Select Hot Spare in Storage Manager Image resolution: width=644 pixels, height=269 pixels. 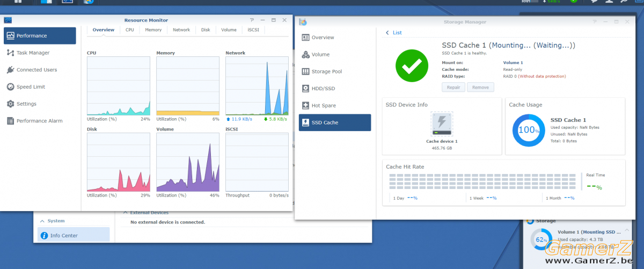335,106
